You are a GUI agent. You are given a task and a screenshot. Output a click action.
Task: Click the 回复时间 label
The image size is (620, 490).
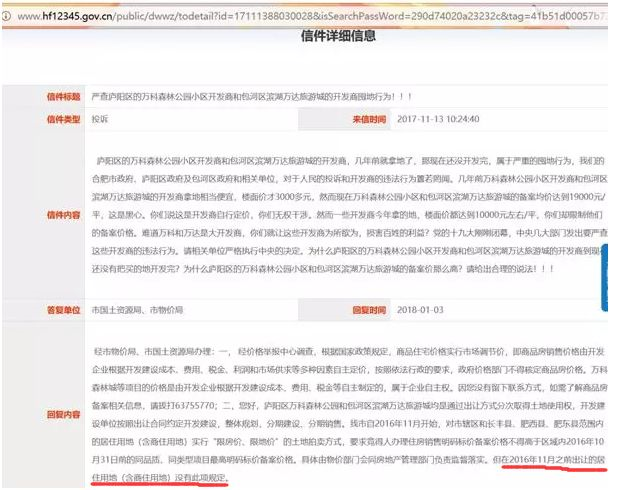tap(369, 310)
